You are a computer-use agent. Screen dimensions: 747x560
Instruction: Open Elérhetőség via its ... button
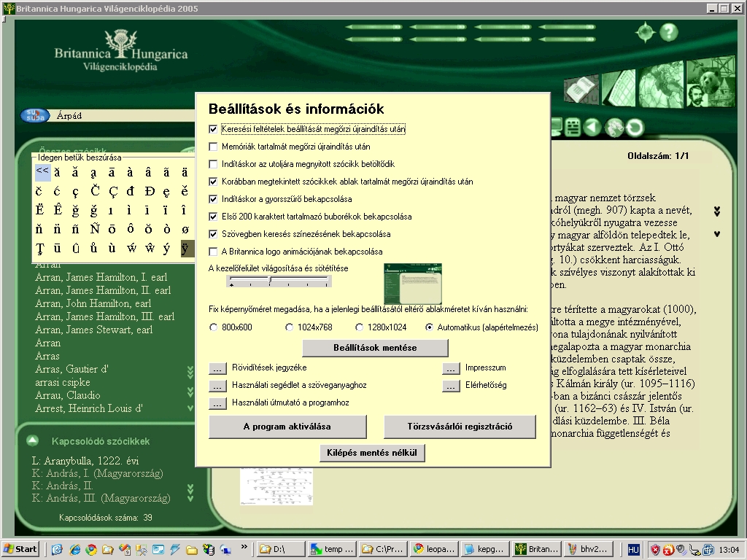coord(451,386)
